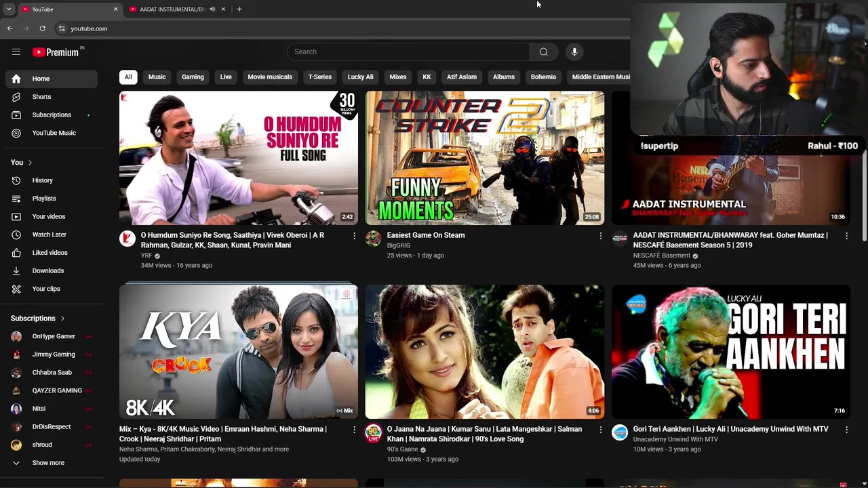Close the YouTube tab
Screen dimensions: 868x488
[x=115, y=9]
